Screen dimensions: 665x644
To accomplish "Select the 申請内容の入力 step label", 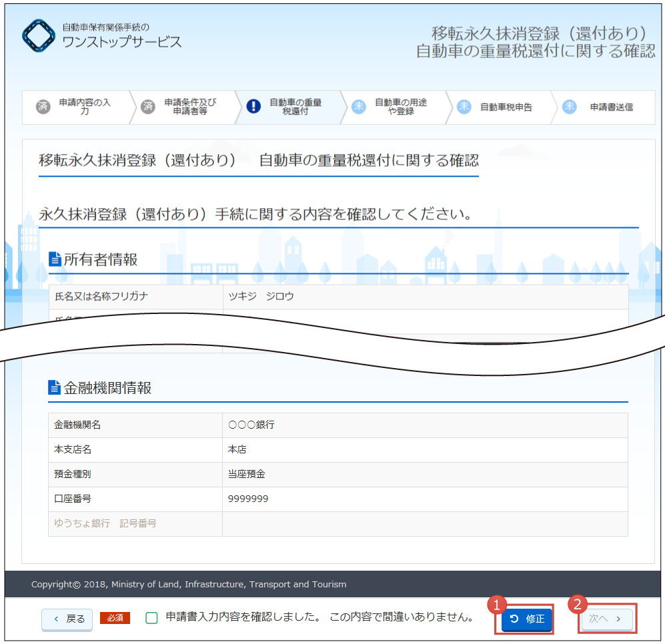I will (85, 107).
